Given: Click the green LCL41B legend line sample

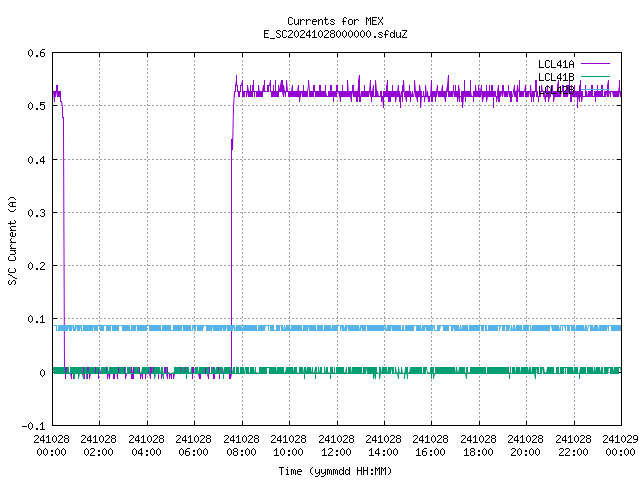Looking at the screenshot, I should coord(595,76).
